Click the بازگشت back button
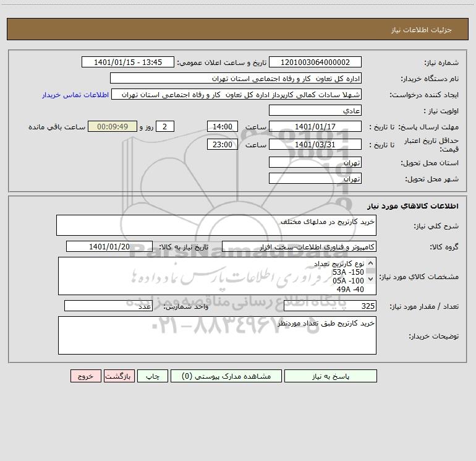The image size is (476, 461). point(119,376)
